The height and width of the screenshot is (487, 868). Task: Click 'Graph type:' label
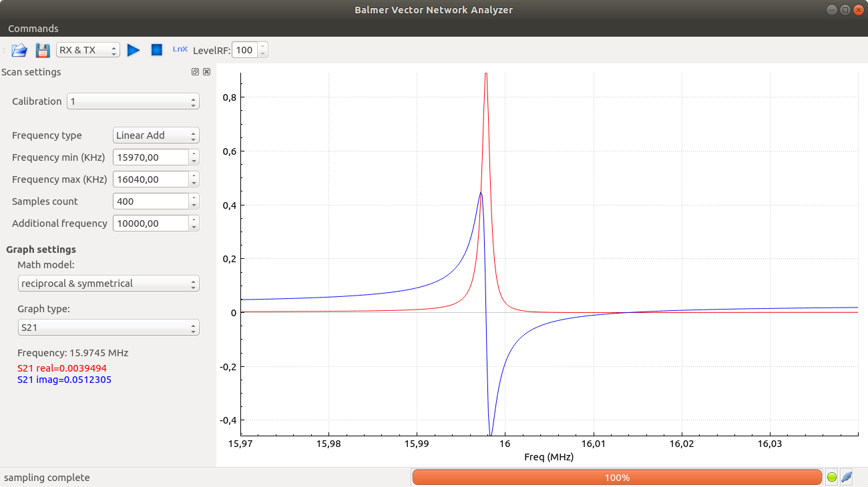(43, 309)
